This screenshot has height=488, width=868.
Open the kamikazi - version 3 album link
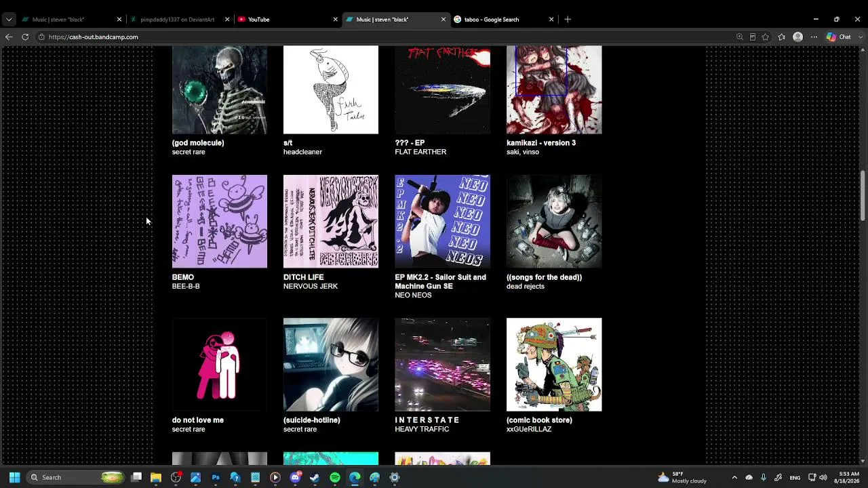point(541,143)
